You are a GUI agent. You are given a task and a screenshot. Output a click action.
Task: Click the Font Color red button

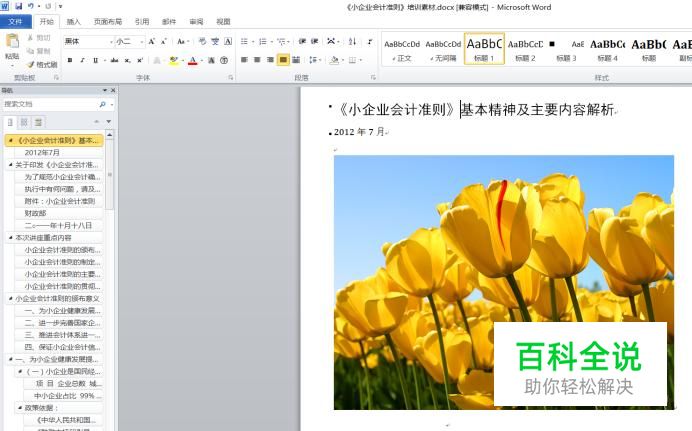click(x=192, y=60)
